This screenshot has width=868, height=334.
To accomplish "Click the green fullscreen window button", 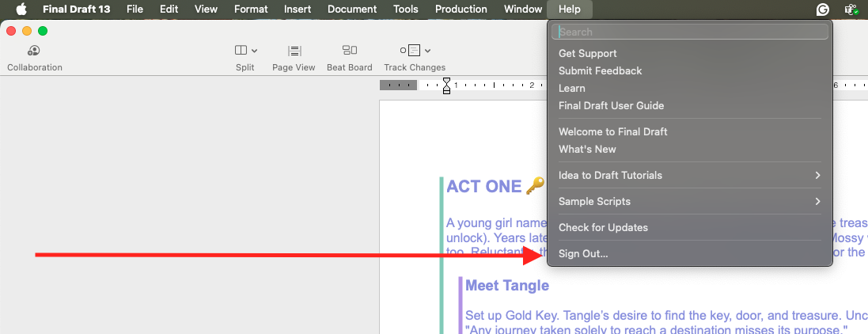I will point(43,31).
